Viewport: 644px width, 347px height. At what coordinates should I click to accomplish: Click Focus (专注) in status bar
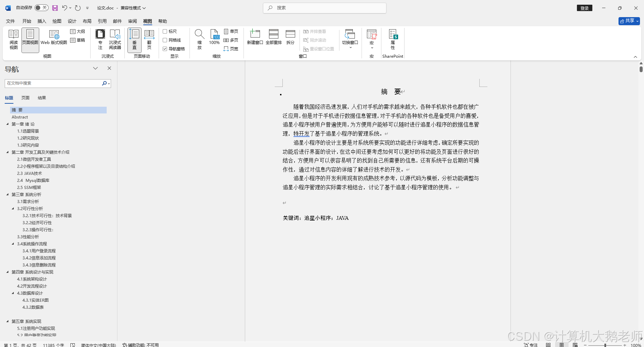pyautogui.click(x=531, y=345)
